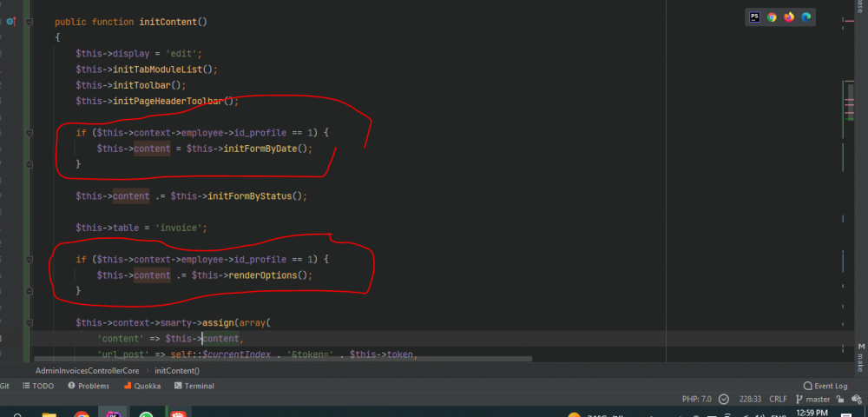This screenshot has width=868, height=417.
Task: Click initContent() breadcrumb
Action: click(x=177, y=371)
